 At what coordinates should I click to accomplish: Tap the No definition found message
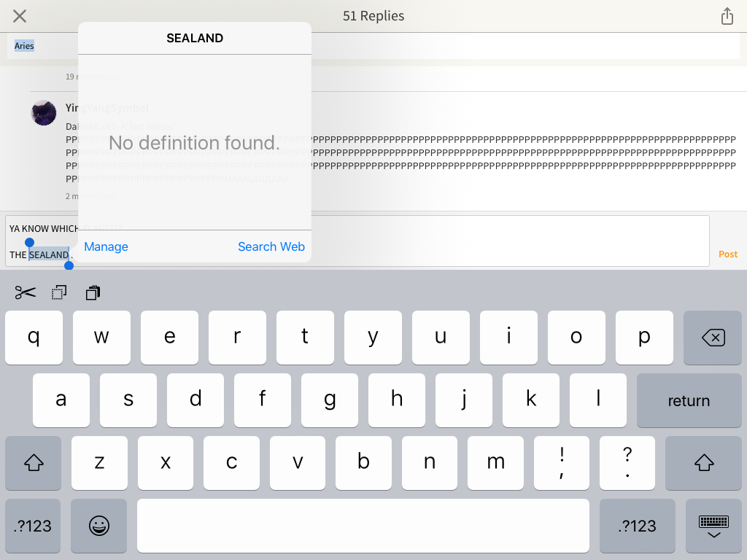coord(194,143)
